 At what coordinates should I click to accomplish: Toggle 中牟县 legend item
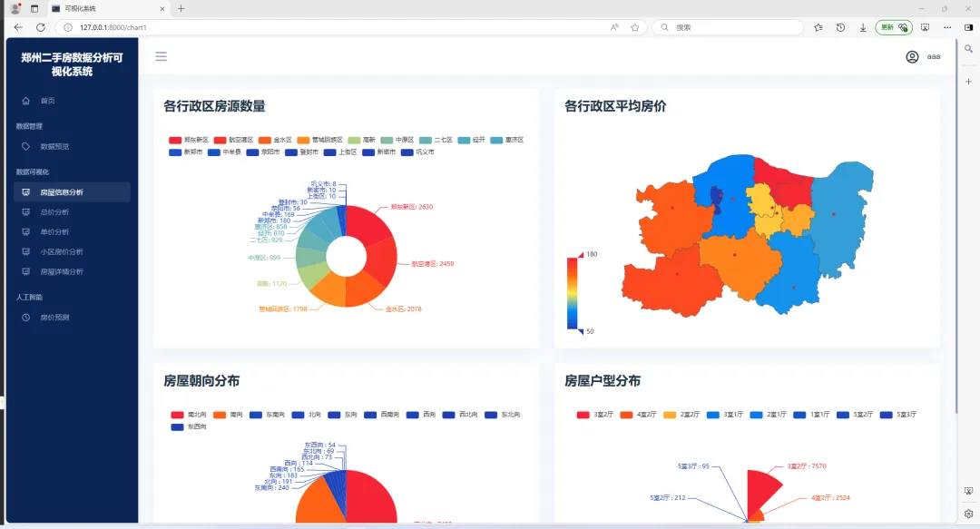[224, 152]
